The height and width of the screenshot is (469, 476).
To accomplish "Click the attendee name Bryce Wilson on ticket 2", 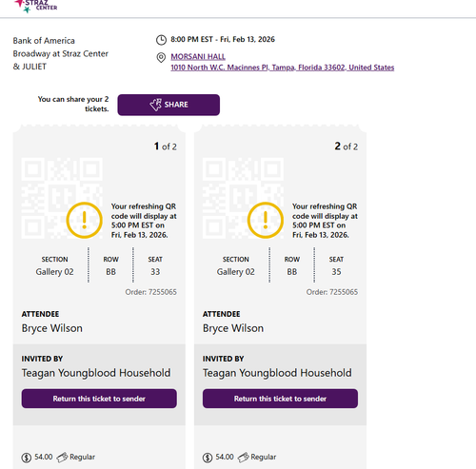I will pyautogui.click(x=233, y=328).
